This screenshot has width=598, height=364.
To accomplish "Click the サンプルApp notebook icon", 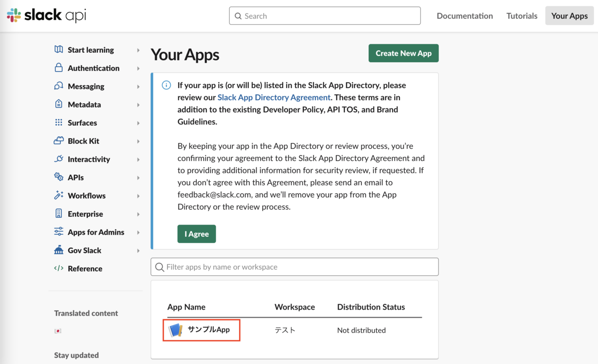I will click(175, 330).
